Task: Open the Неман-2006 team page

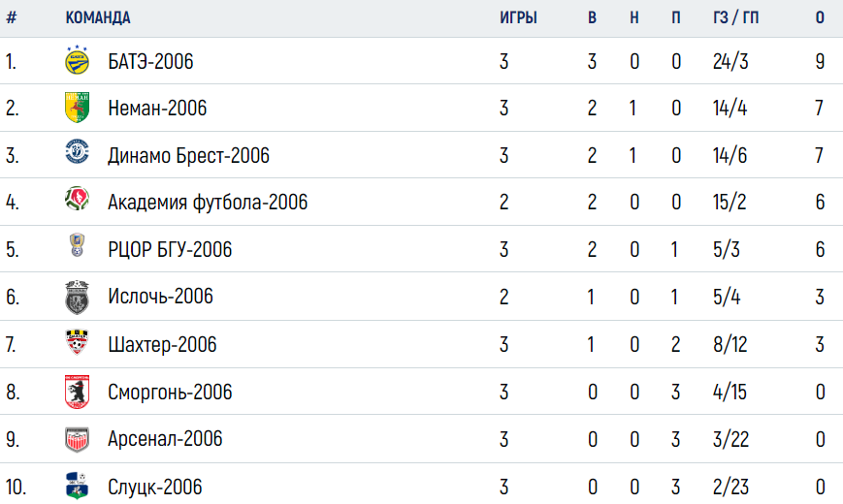Action: tap(157, 108)
